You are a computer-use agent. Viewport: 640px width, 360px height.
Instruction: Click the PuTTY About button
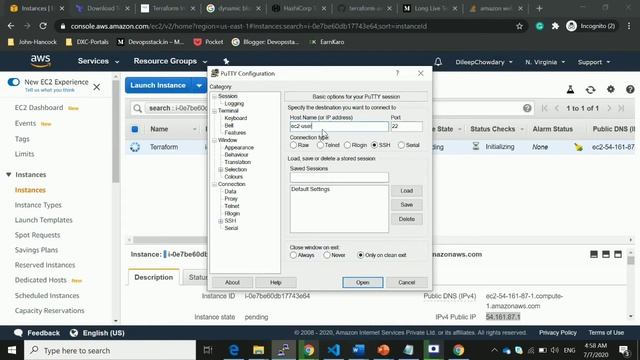[232, 282]
